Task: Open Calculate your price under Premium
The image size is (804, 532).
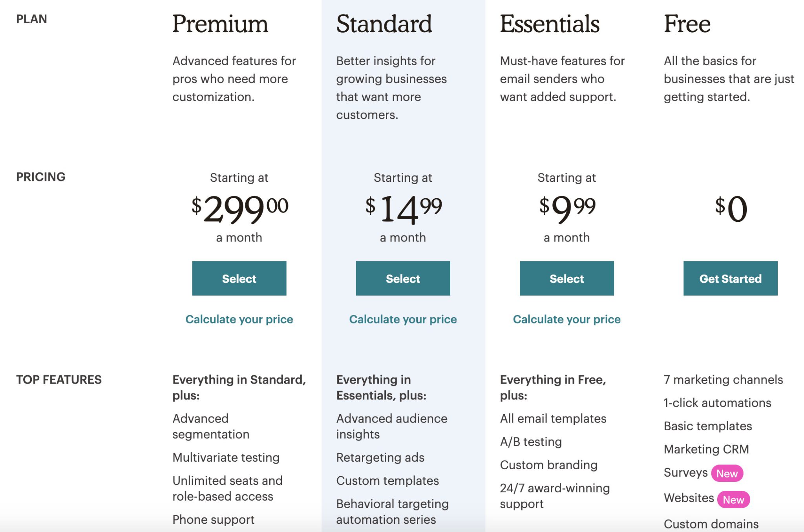Action: [239, 319]
